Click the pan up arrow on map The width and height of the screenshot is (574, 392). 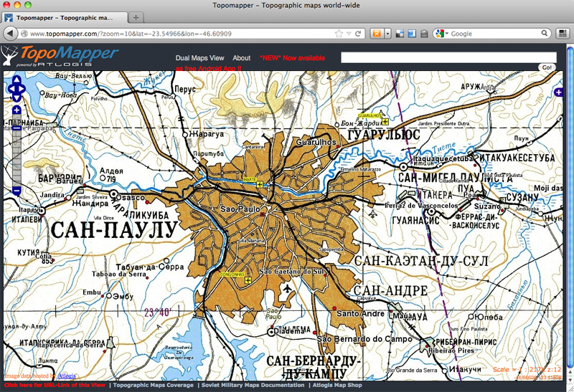click(x=17, y=80)
